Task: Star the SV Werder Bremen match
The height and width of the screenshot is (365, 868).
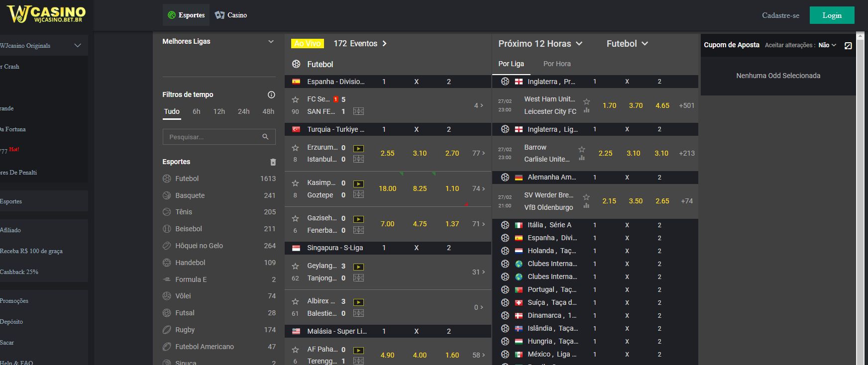Action: (x=586, y=197)
